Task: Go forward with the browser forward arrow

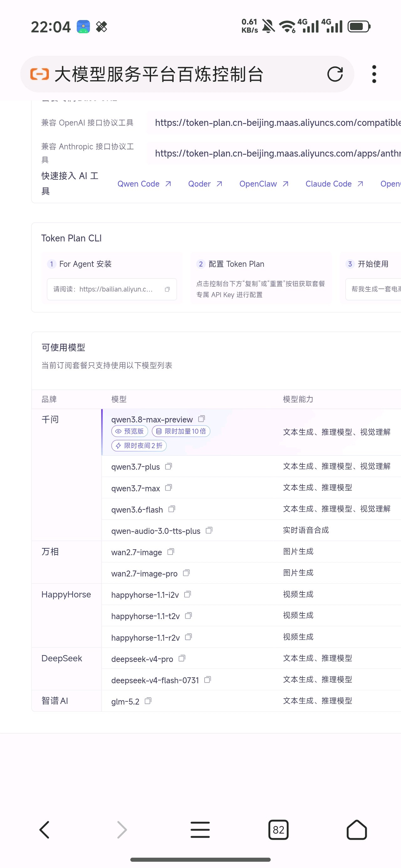Action: [x=122, y=829]
